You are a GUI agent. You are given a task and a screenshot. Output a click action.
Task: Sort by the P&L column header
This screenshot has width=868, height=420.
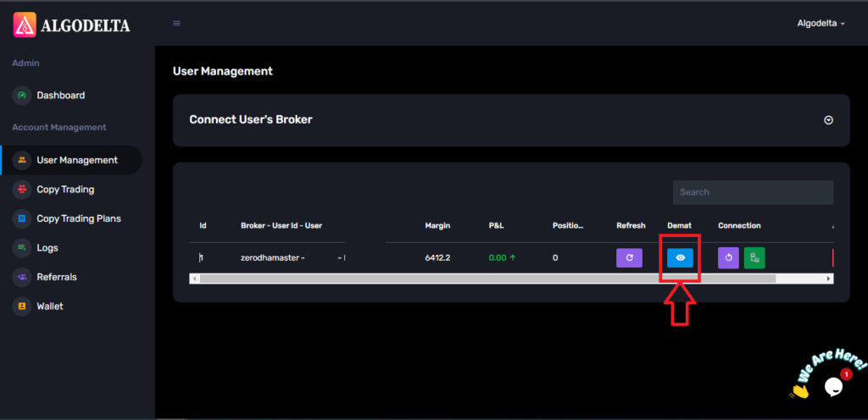pos(496,225)
